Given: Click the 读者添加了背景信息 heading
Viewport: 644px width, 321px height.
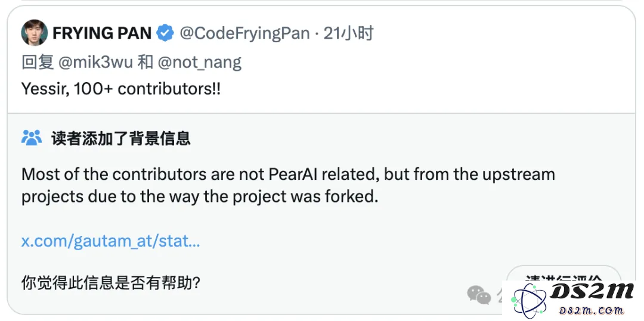Looking at the screenshot, I should click(120, 139).
